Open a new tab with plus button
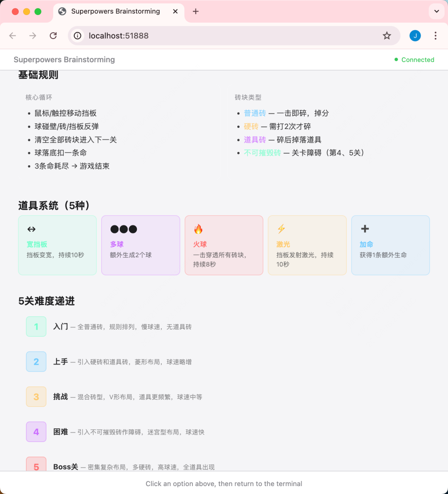 click(196, 12)
